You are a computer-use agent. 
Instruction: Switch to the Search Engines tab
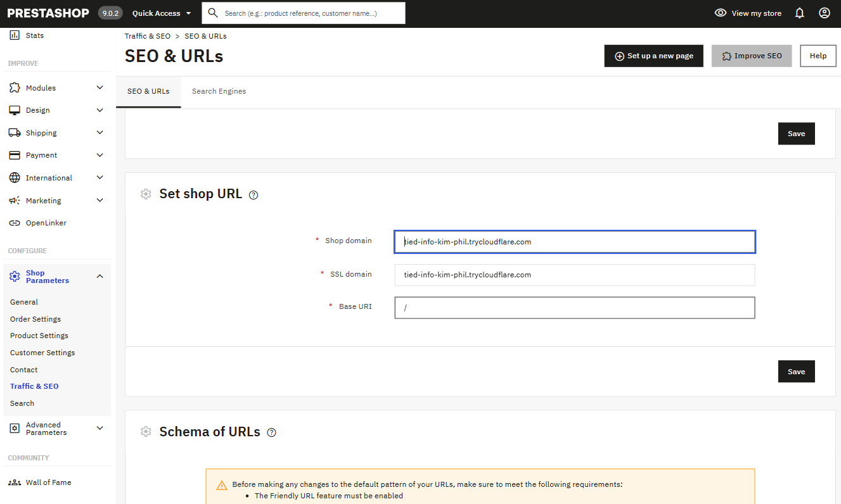[219, 91]
